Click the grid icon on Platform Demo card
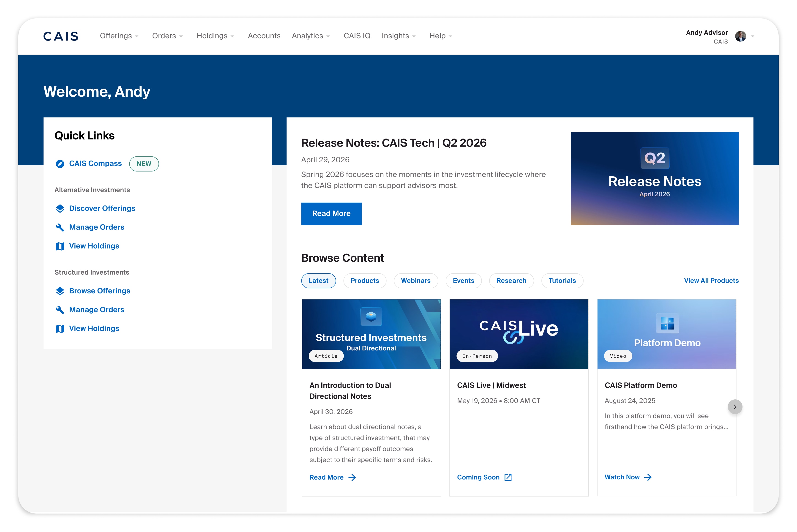 point(667,323)
